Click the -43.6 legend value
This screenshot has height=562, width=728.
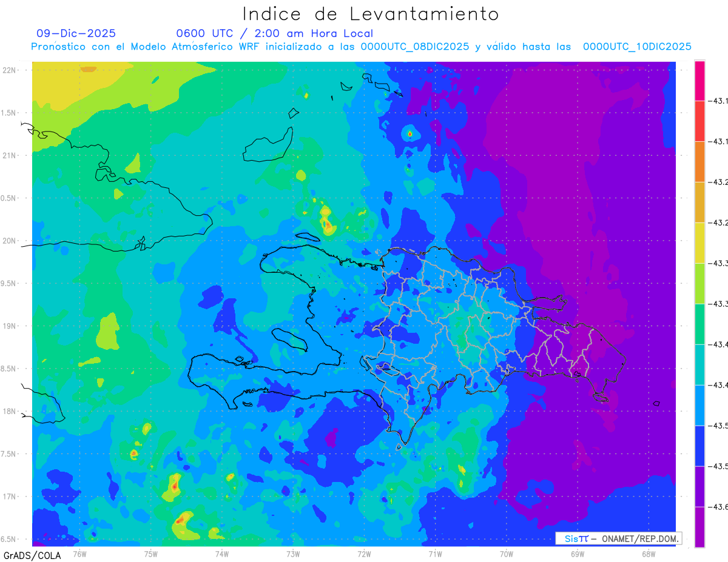point(718,507)
